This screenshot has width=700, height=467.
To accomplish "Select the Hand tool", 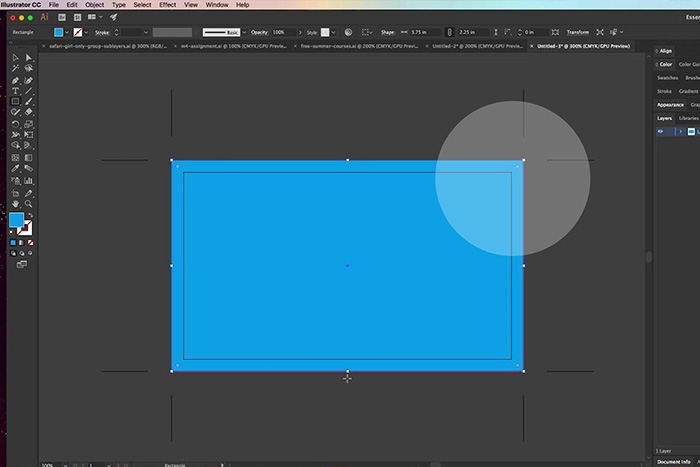I will [x=15, y=204].
